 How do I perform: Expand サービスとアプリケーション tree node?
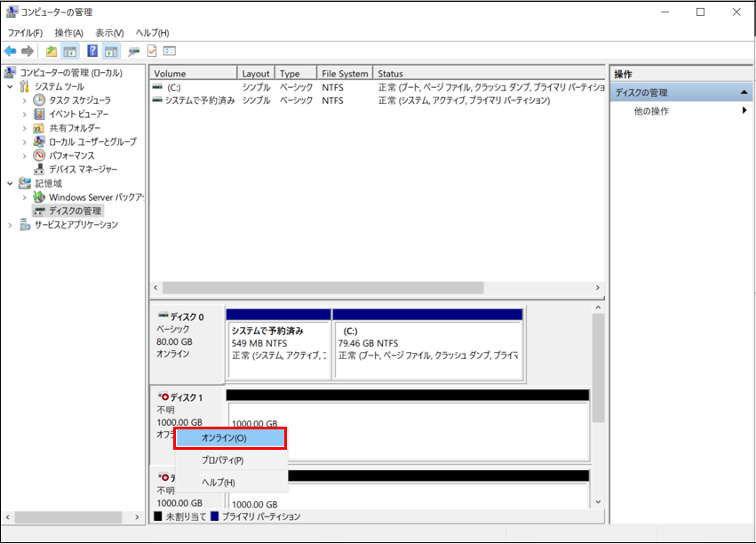(10, 225)
